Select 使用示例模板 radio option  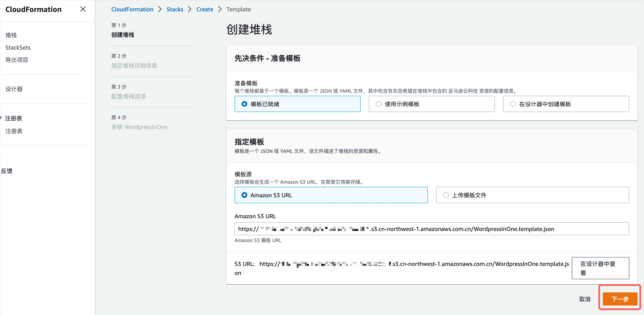[432, 104]
